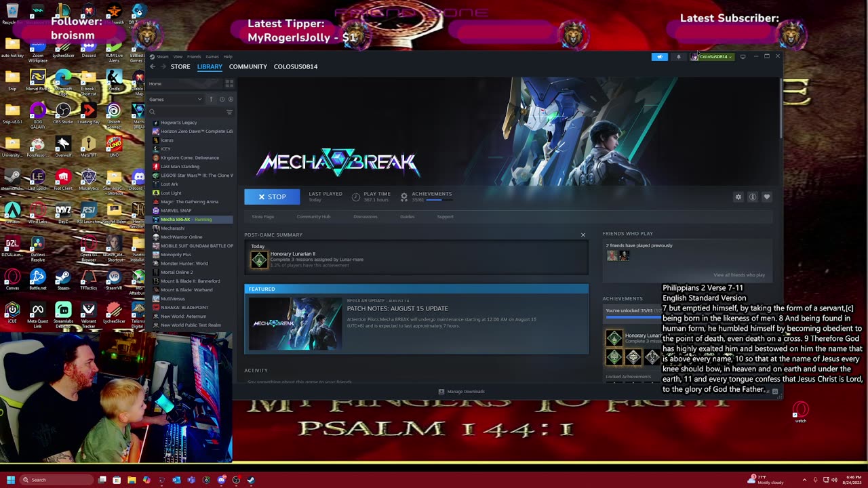
Task: Click the ready-to-play filter icon
Action: (230, 99)
